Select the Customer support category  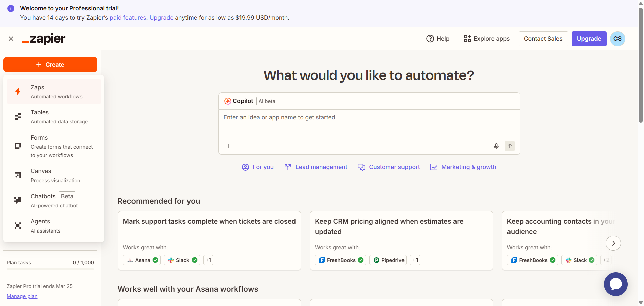click(388, 167)
